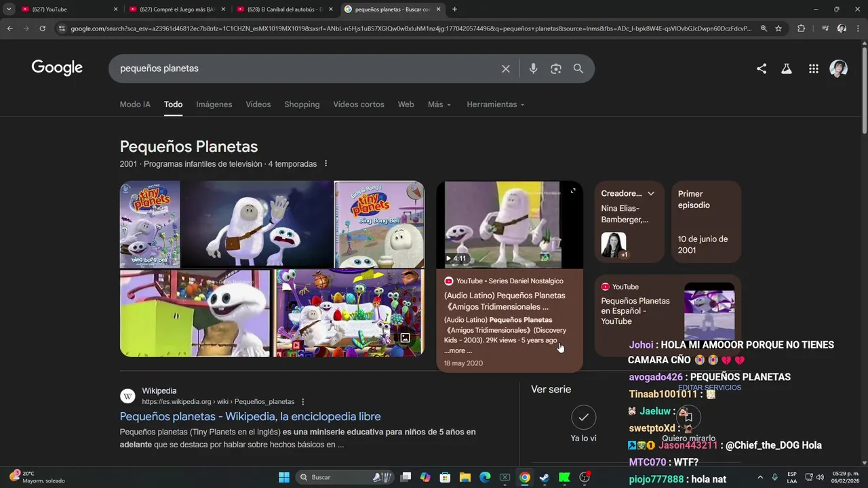Share the results with the share icon
Screen dimensions: 868x488
pos(762,68)
